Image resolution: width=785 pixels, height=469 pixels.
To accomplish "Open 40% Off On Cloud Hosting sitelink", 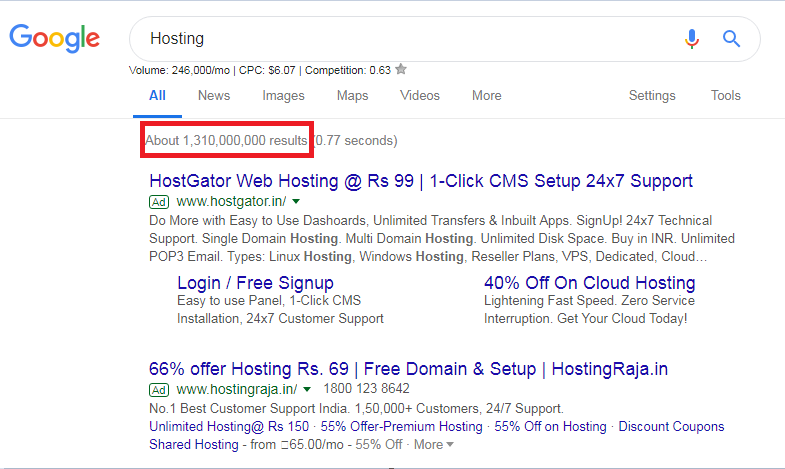I will pyautogui.click(x=589, y=283).
